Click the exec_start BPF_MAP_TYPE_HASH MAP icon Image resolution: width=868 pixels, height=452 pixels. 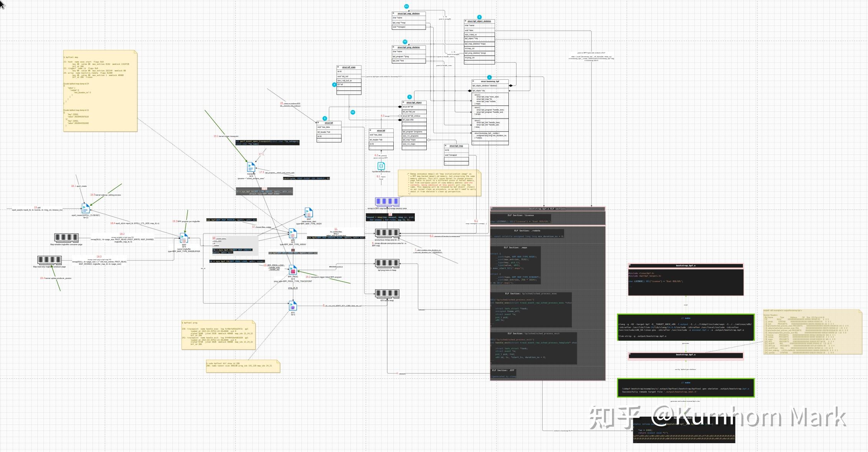coord(309,213)
